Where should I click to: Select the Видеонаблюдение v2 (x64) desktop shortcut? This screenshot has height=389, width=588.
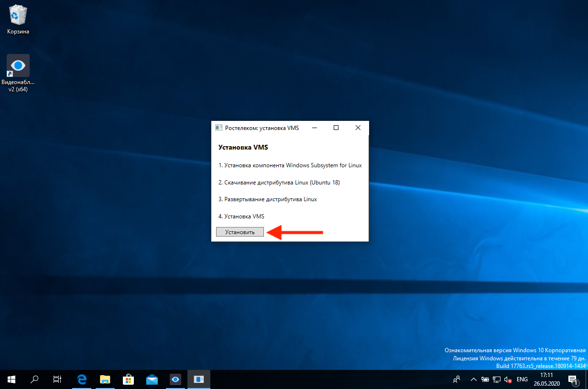pyautogui.click(x=18, y=73)
